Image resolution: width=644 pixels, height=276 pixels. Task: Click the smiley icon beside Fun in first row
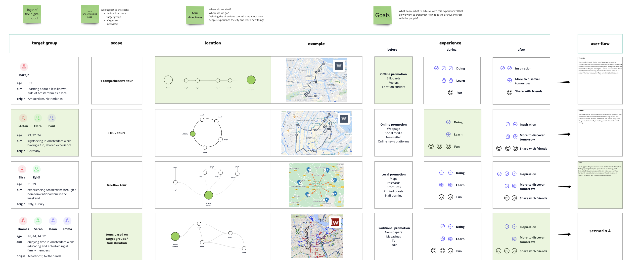(451, 93)
